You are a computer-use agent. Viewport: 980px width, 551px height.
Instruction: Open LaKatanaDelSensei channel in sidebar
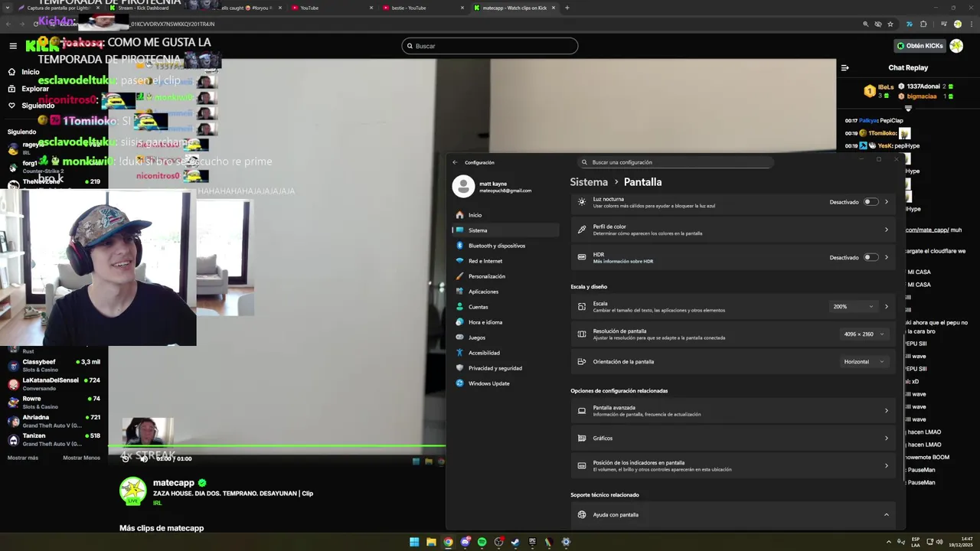pos(54,383)
